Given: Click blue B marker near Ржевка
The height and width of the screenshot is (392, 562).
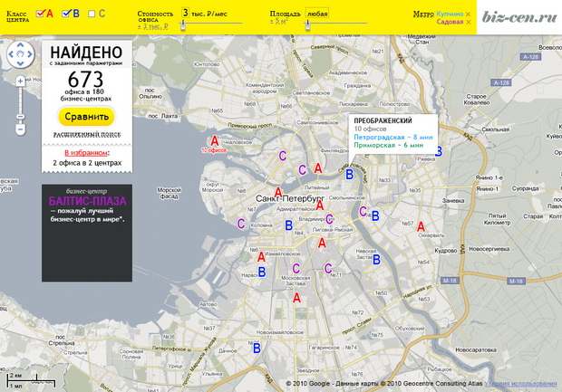Looking at the screenshot, I should 439,151.
